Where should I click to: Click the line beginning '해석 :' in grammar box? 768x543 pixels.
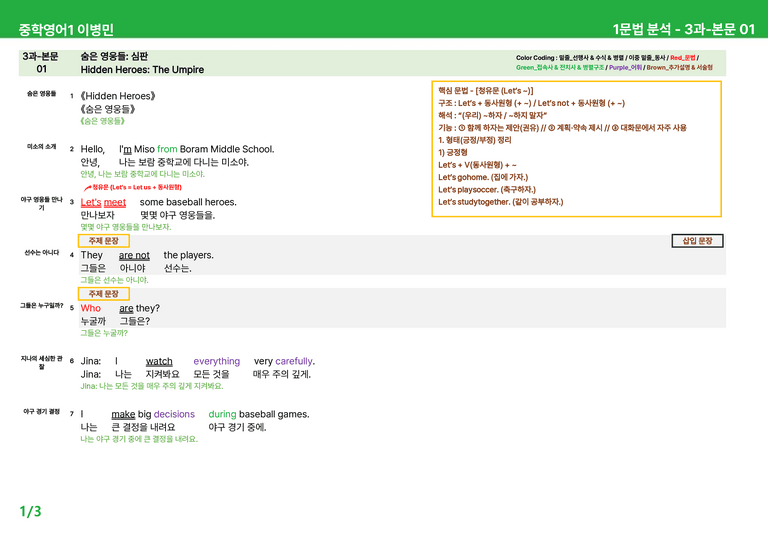coord(492,116)
